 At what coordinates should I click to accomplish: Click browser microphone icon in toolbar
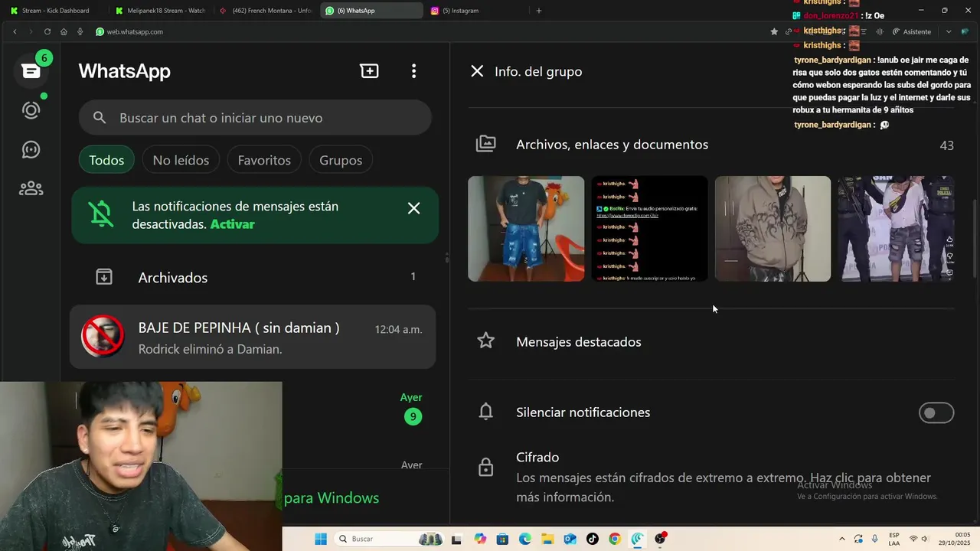[x=80, y=31]
